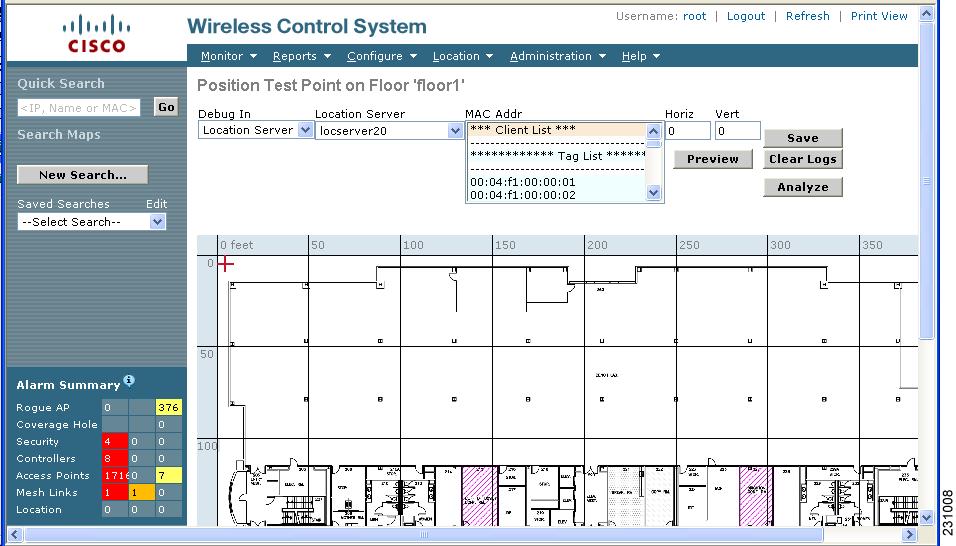956x546 pixels.
Task: Click MAC list scroll up arrow
Action: (654, 131)
